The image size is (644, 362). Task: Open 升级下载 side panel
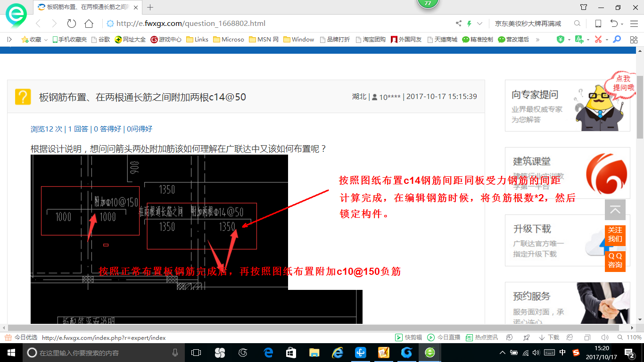click(567, 240)
